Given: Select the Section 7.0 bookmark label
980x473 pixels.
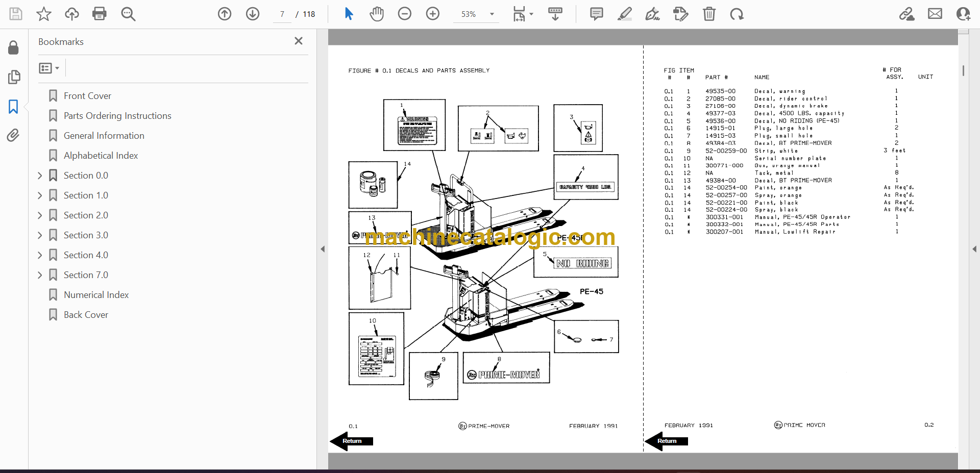Looking at the screenshot, I should pos(86,275).
